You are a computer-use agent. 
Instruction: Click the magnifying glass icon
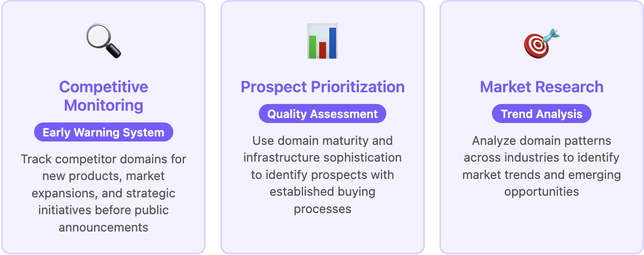(x=103, y=41)
